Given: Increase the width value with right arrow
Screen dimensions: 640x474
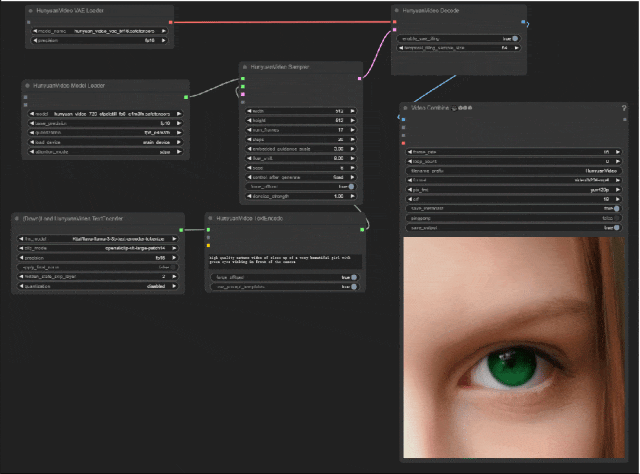Looking at the screenshot, I should pos(353,111).
